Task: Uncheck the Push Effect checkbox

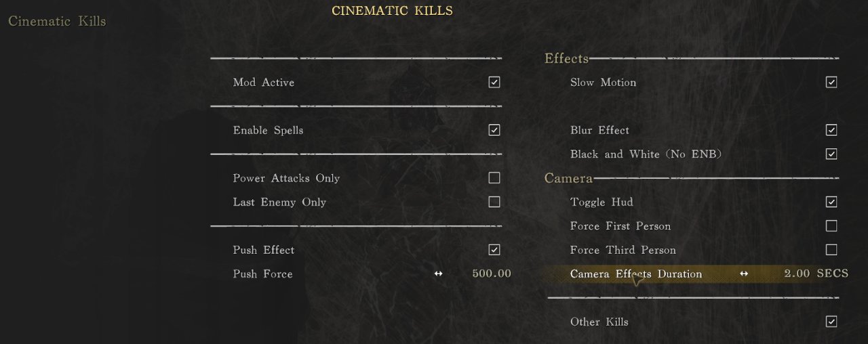Action: [x=494, y=250]
